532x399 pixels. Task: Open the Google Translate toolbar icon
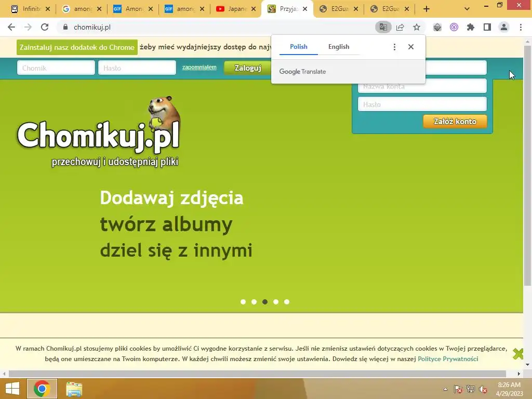(383, 27)
